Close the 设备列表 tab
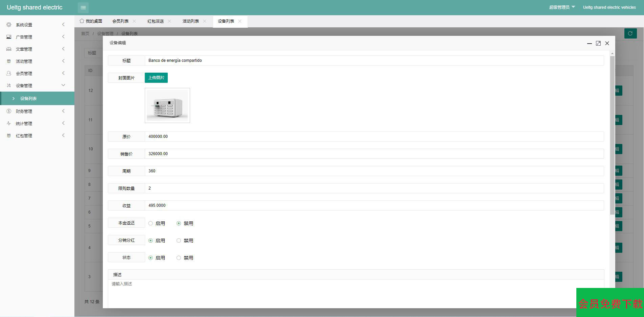Image resolution: width=644 pixels, height=317 pixels. coord(240,21)
